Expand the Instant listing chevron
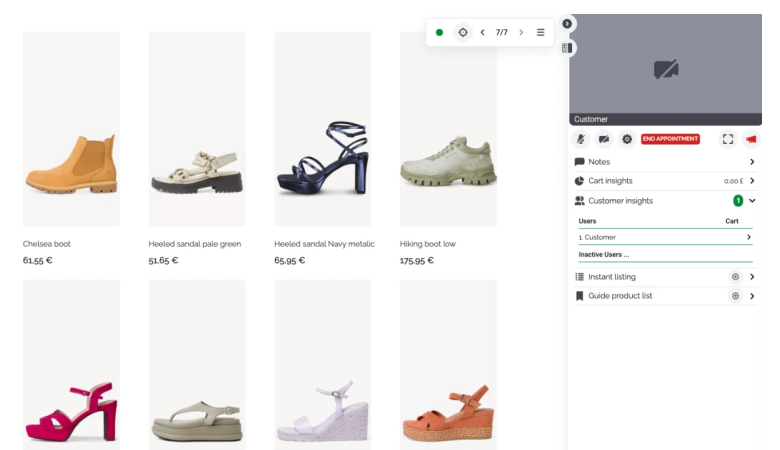The width and height of the screenshot is (780, 450). coord(752,277)
